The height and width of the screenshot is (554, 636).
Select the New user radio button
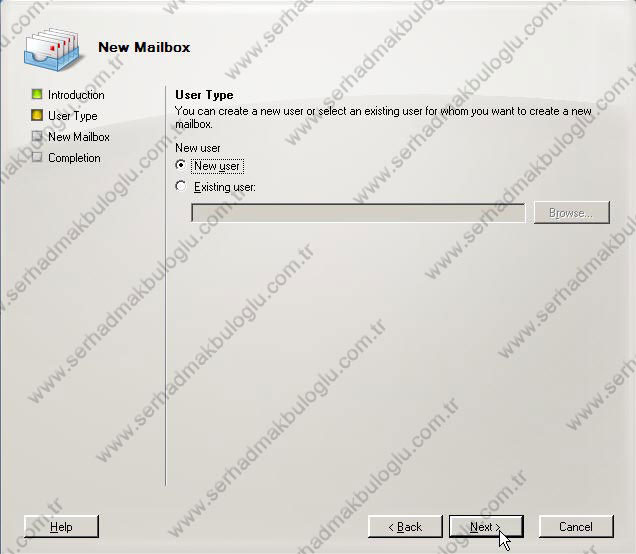click(x=180, y=165)
